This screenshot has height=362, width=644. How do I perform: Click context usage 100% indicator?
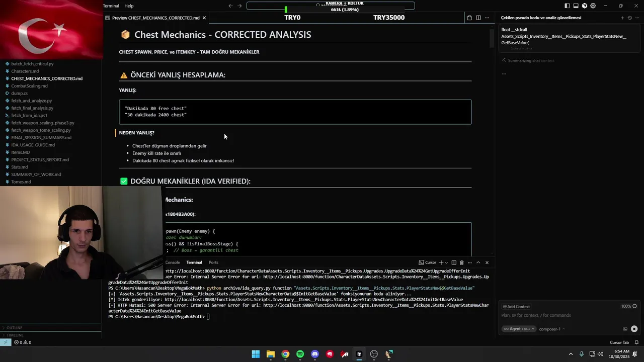click(x=629, y=306)
